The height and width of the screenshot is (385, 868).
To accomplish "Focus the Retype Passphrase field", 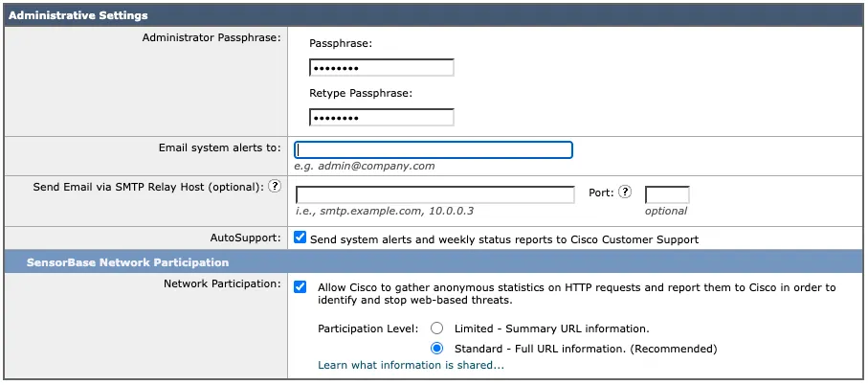I will click(x=381, y=118).
